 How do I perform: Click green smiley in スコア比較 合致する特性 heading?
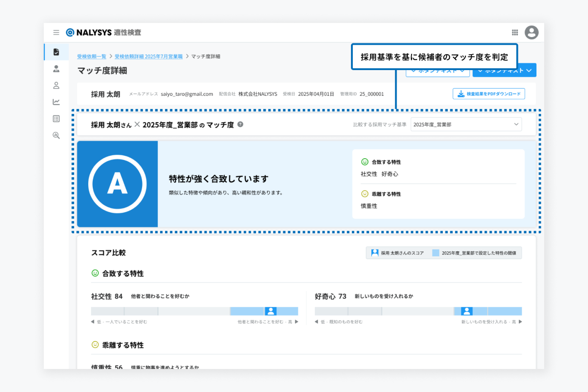coord(95,273)
